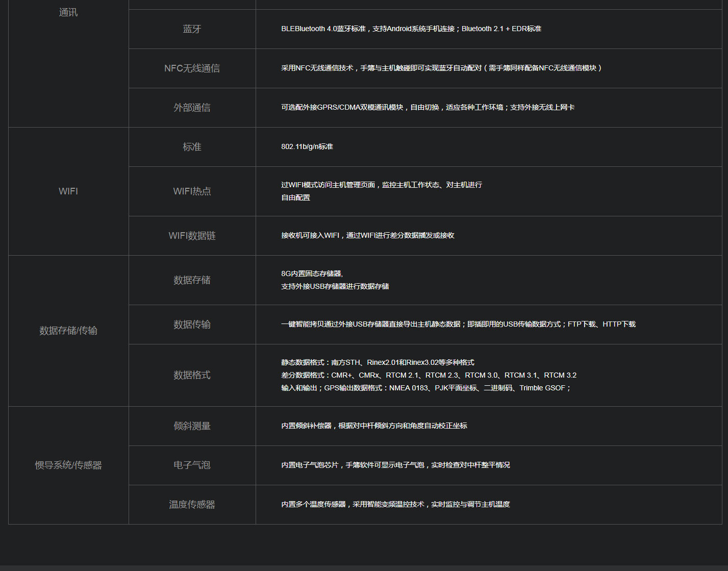Click the WIFI category cell
The width and height of the screenshot is (728, 571).
coord(68,191)
